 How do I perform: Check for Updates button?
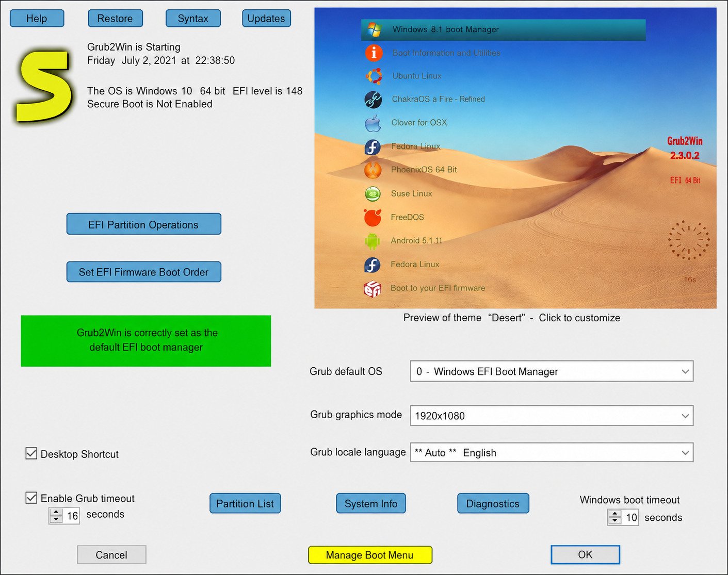[266, 19]
